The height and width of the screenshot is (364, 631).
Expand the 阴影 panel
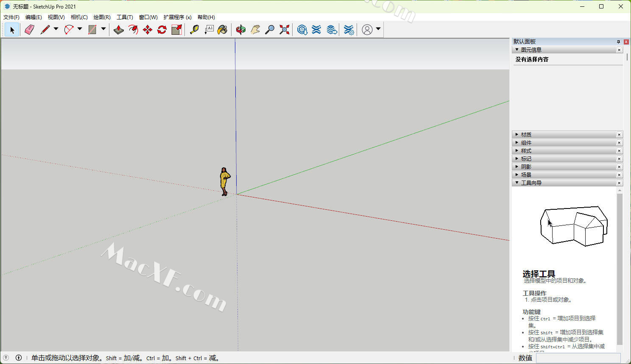pos(526,167)
